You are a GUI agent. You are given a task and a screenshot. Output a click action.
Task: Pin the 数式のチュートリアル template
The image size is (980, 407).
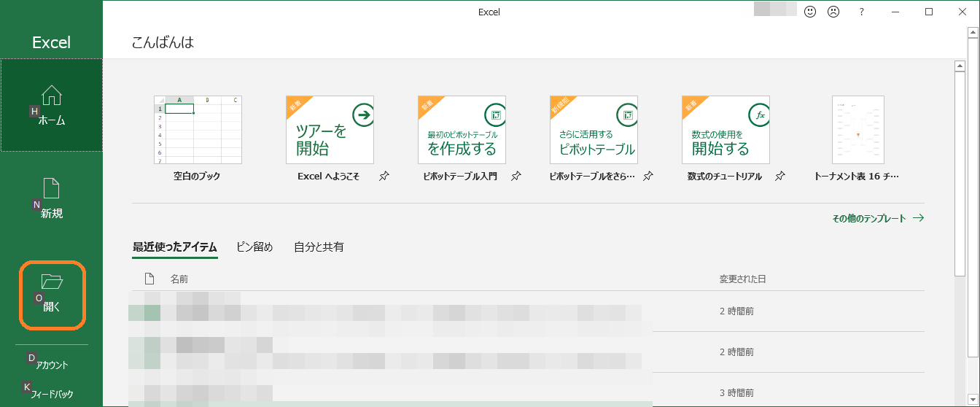(x=779, y=177)
